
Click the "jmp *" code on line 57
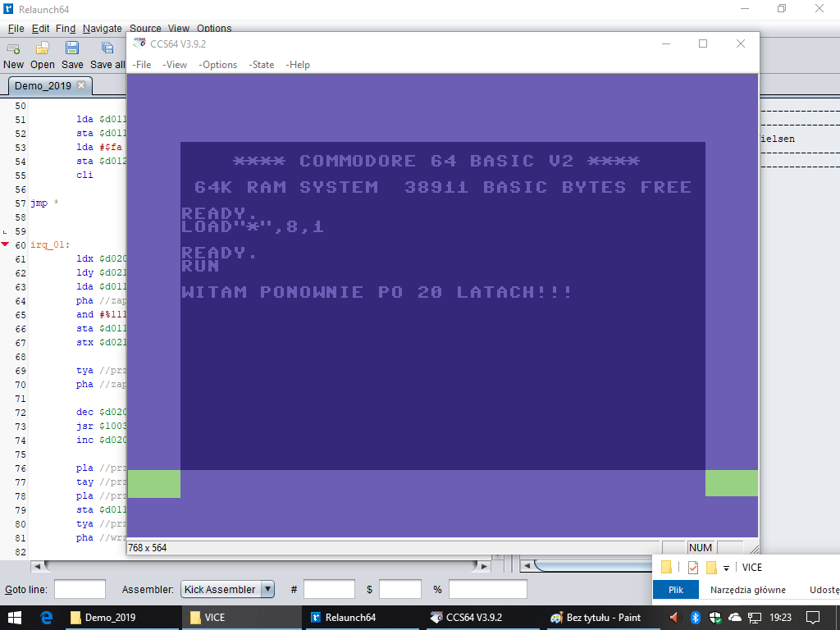pyautogui.click(x=44, y=203)
